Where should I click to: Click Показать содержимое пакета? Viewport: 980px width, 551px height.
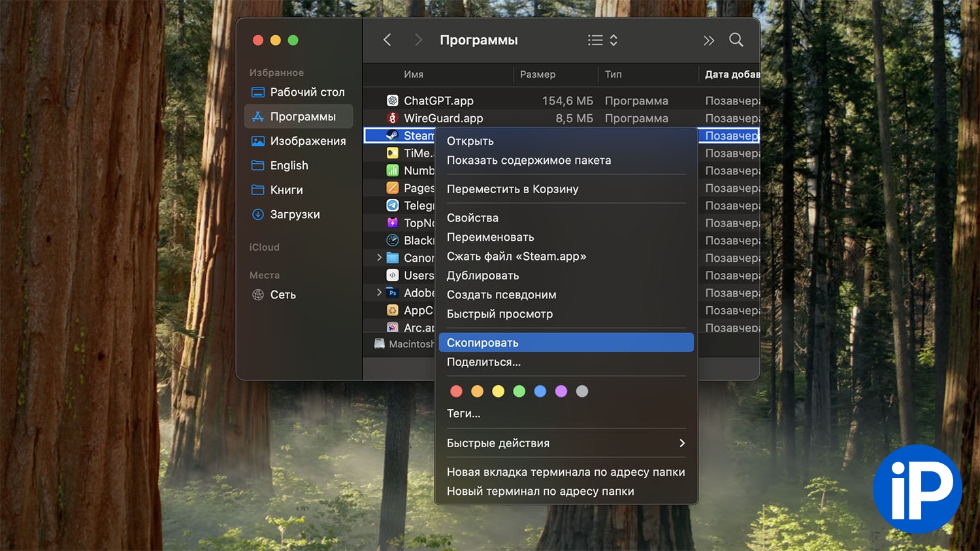pyautogui.click(x=529, y=161)
